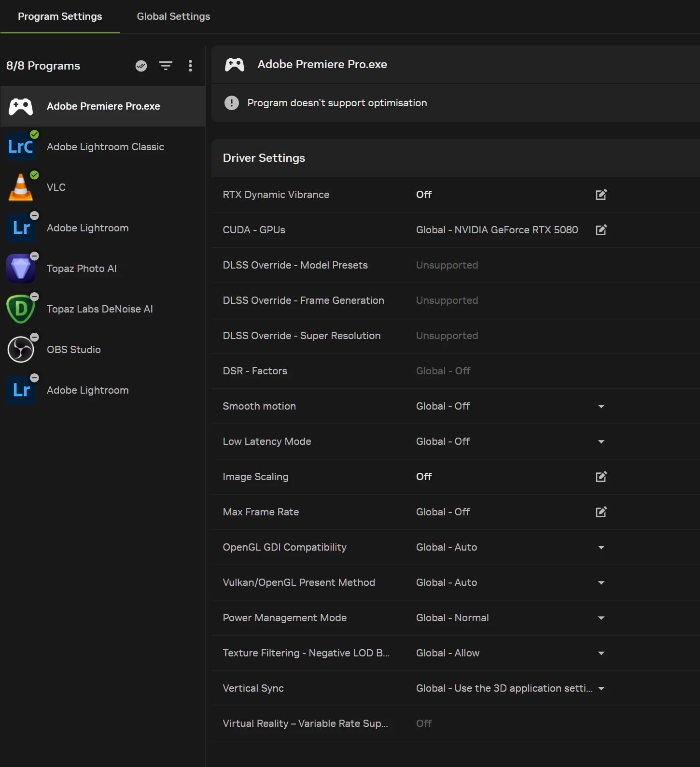
Task: Click 'Global - NVIDIA GeForce RTX 5080' value
Action: [x=497, y=230]
